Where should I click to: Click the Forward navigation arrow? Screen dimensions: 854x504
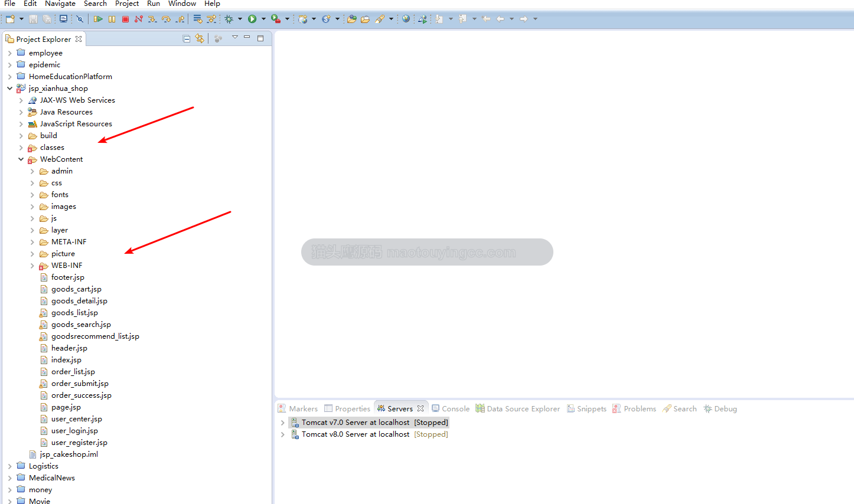click(x=524, y=19)
